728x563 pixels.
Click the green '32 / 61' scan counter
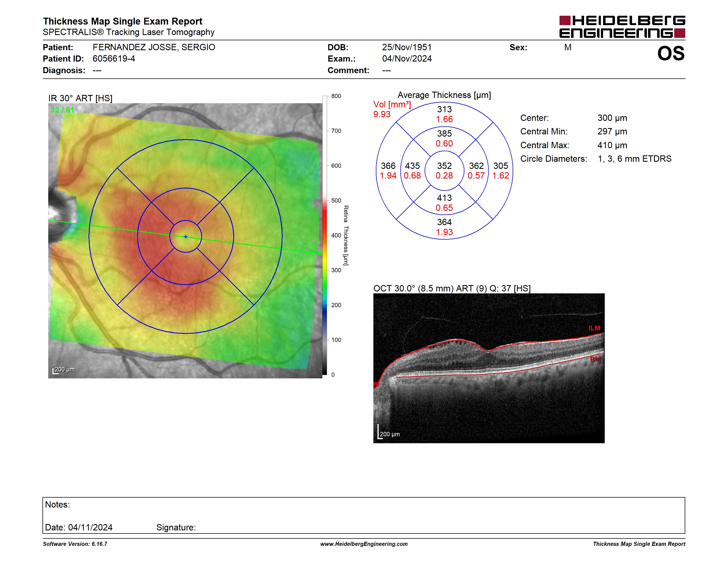tap(62, 110)
